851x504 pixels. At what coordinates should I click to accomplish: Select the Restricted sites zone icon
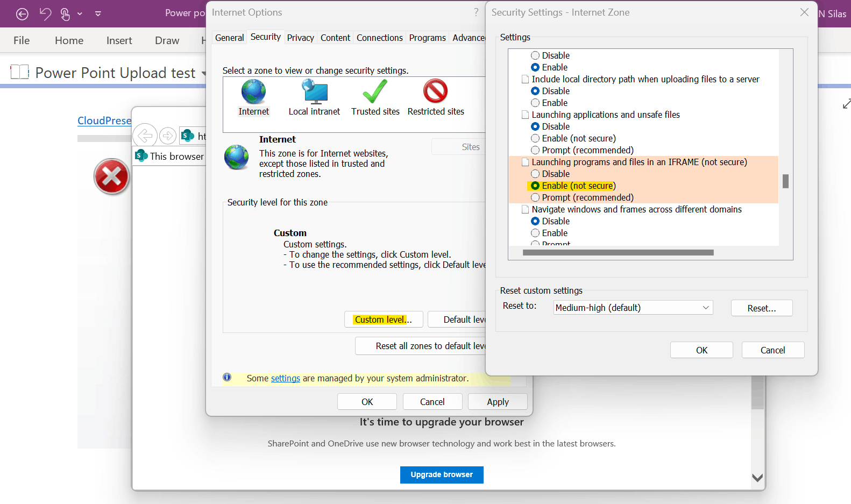[x=435, y=91]
